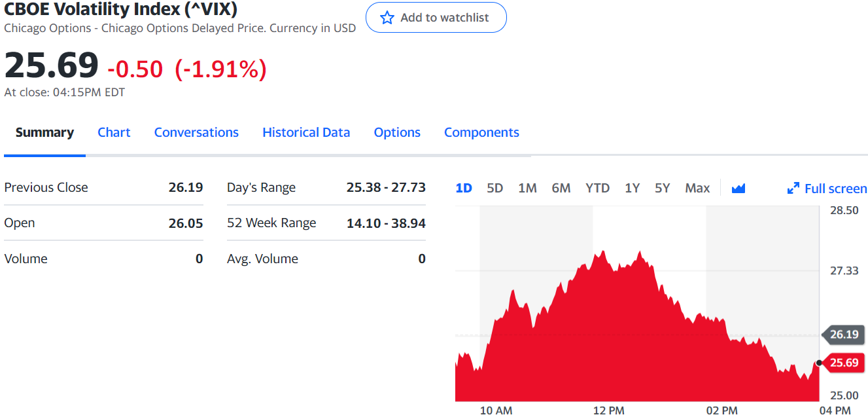This screenshot has height=419, width=868.
Task: Open the Options tab
Action: 397,132
